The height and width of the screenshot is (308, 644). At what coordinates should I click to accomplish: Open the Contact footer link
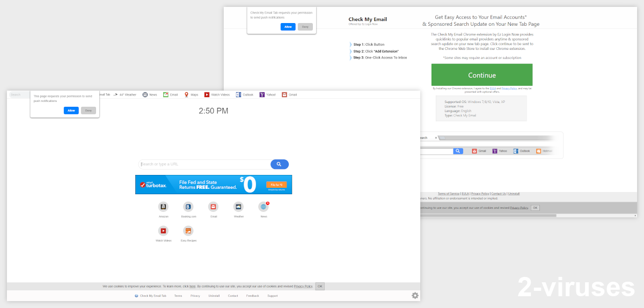click(x=233, y=296)
